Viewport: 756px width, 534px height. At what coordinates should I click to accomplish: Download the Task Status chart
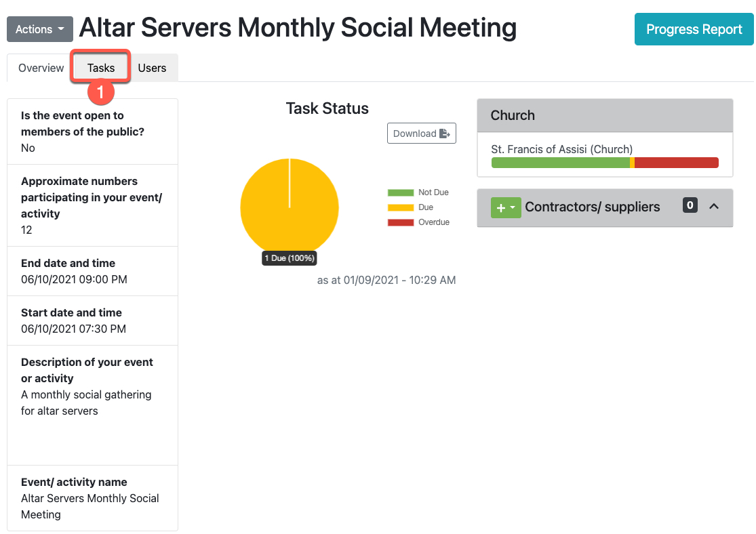421,133
